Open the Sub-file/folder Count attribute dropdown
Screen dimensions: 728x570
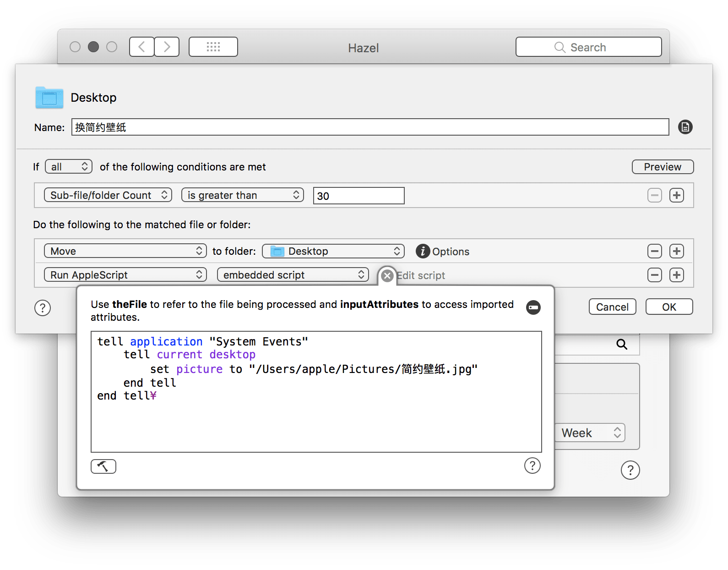108,195
